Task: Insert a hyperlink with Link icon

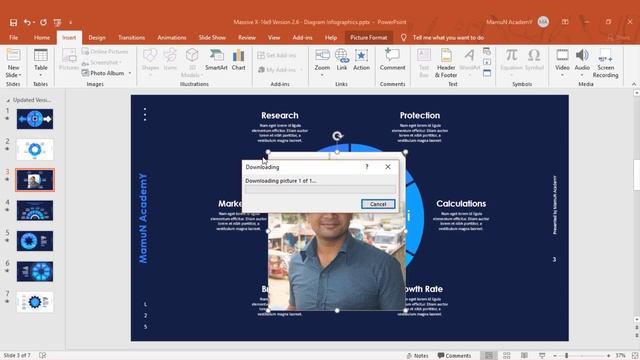Action: point(342,59)
